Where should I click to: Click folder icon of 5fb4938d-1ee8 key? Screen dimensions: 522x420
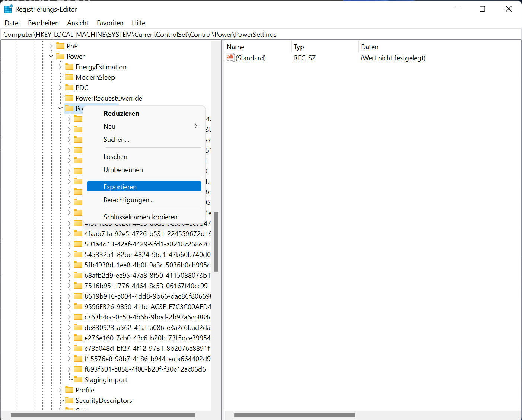(78, 265)
